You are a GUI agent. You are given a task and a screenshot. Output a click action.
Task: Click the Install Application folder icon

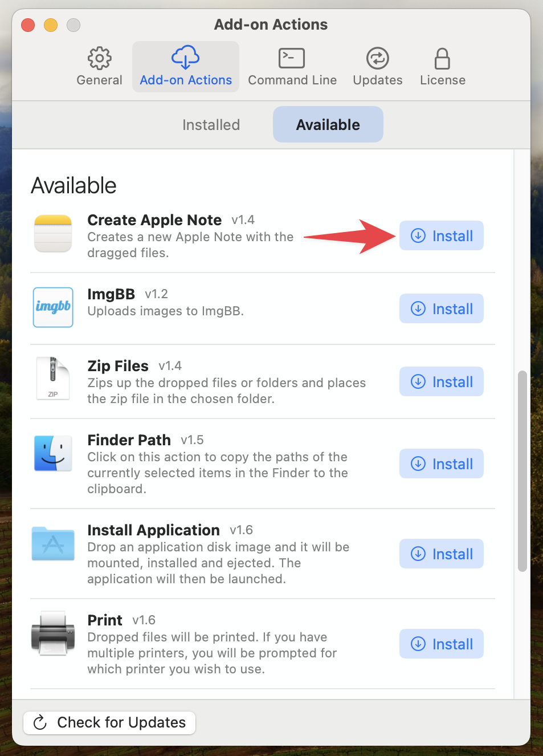[53, 543]
